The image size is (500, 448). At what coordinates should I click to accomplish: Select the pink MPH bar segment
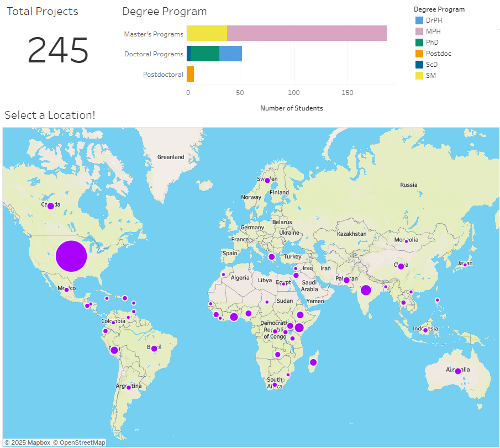[307, 34]
